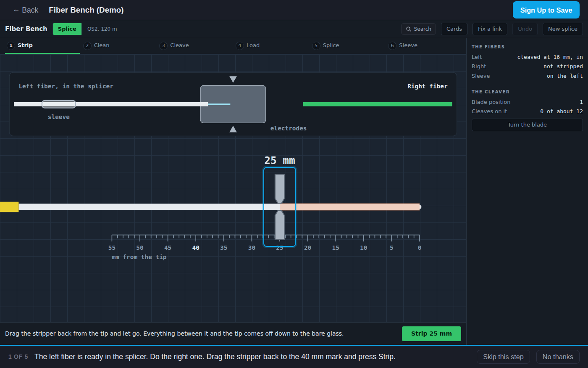
Task: Dismiss the tutorial with No thanks
Action: point(558,357)
